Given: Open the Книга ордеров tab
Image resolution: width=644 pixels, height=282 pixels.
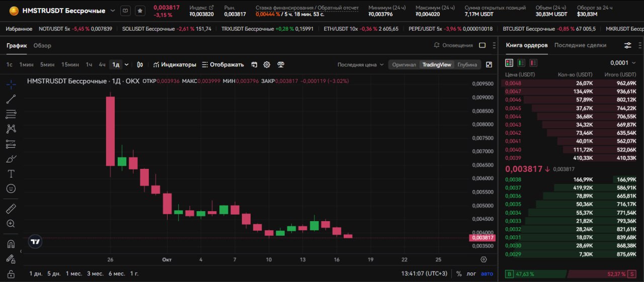Looking at the screenshot, I should pyautogui.click(x=527, y=45).
